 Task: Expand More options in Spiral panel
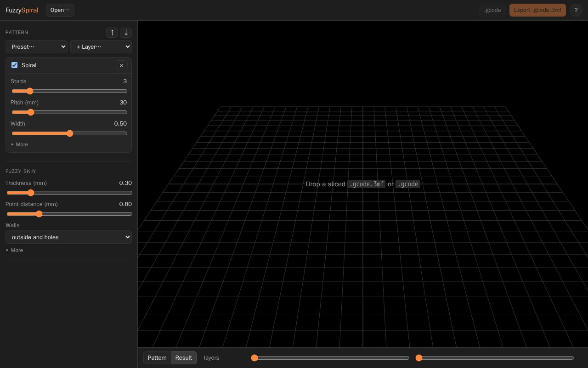(x=20, y=144)
